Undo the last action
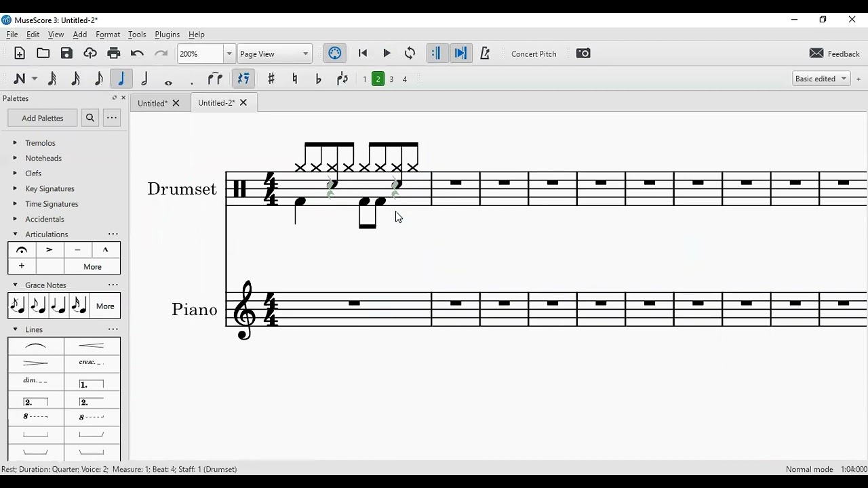868x488 pixels. (x=137, y=54)
